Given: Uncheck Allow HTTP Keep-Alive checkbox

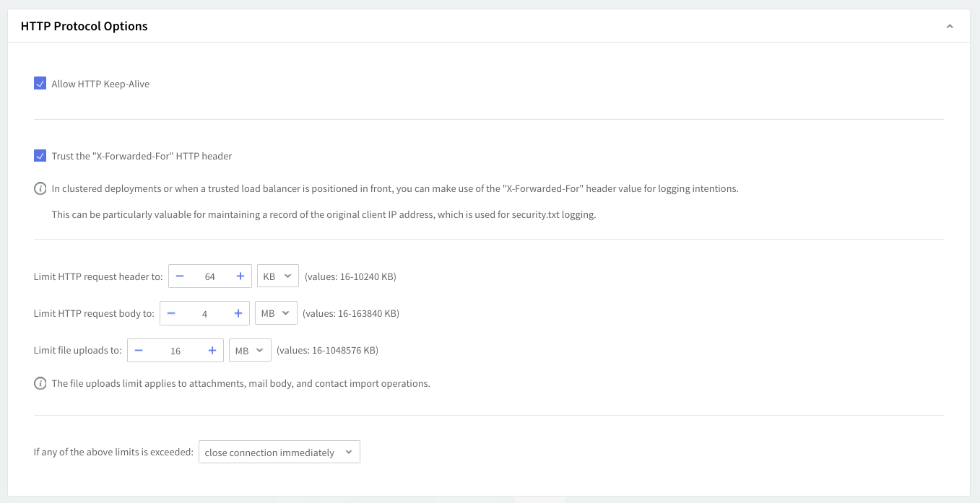Looking at the screenshot, I should point(40,84).
